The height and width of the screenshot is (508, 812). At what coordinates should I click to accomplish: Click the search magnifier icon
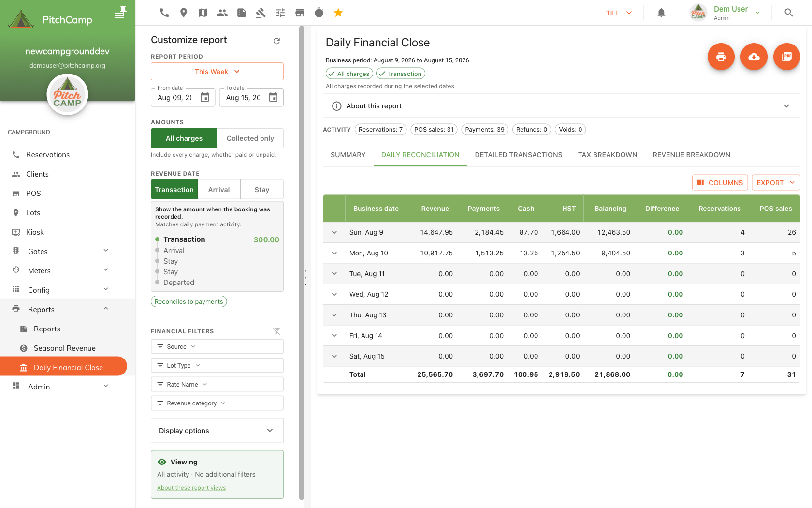(789, 13)
